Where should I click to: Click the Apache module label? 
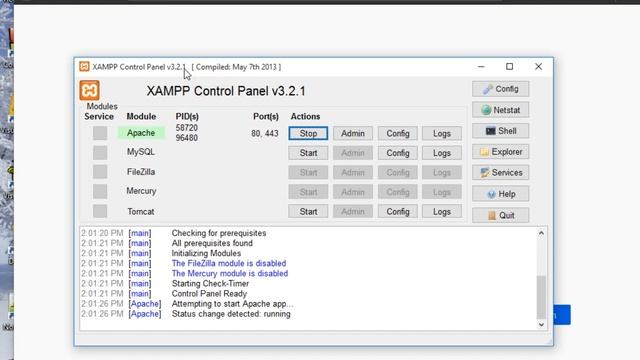pos(141,133)
